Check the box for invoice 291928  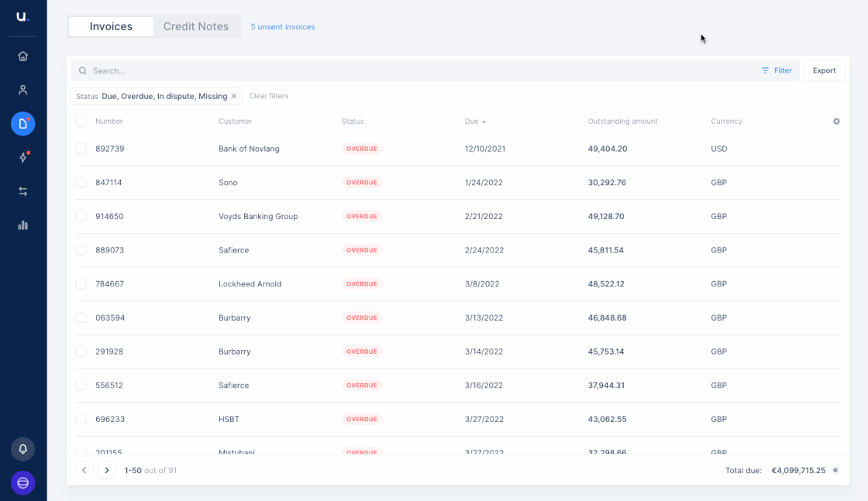pos(81,351)
